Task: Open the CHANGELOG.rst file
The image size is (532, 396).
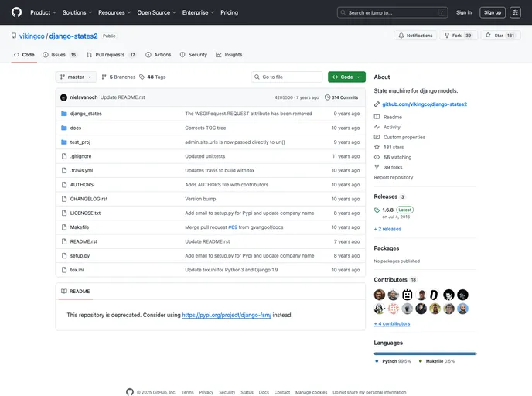Action: pyautogui.click(x=89, y=199)
